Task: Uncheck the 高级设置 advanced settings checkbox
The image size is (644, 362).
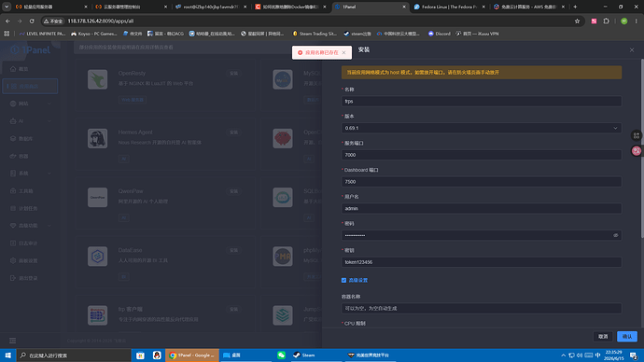Action: (x=343, y=280)
